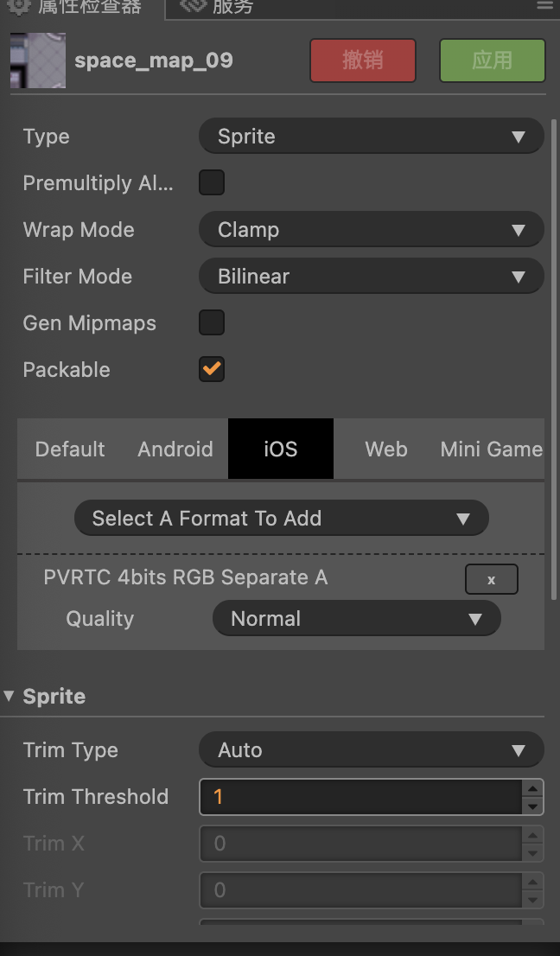Enable the Gen Mipmaps checkbox
Image resolution: width=560 pixels, height=956 pixels.
212,323
